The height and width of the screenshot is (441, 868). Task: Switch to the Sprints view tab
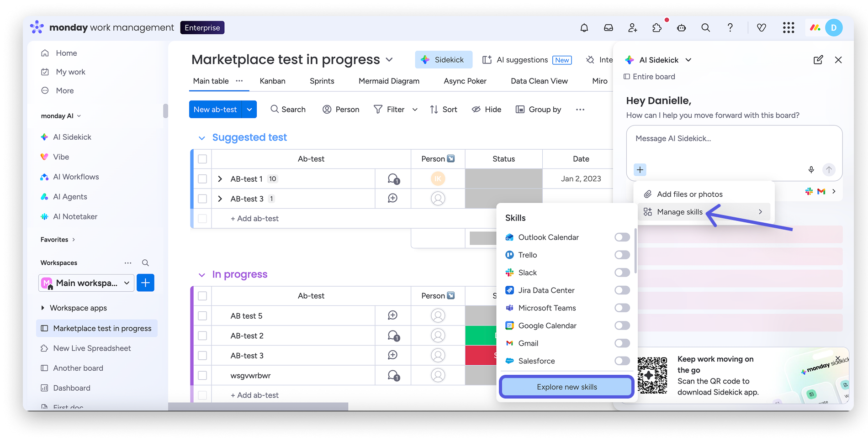pos(322,81)
